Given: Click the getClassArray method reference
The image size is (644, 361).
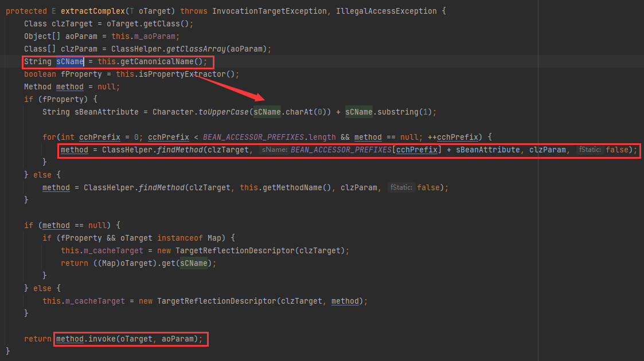Looking at the screenshot, I should [196, 49].
